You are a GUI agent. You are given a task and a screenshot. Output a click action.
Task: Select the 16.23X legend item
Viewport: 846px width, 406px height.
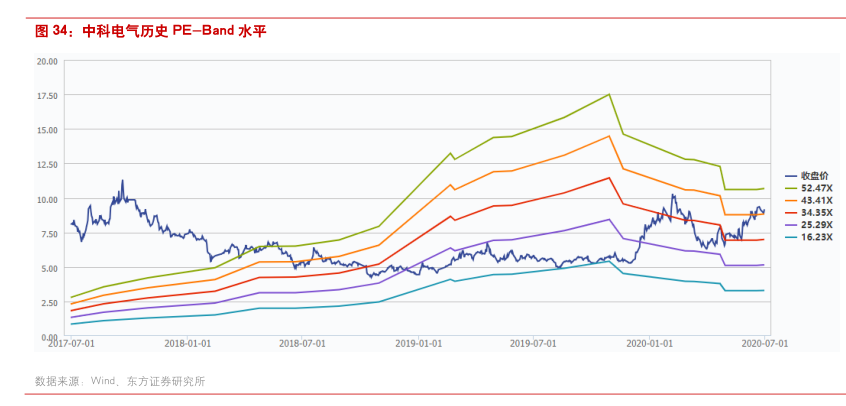[x=807, y=239]
